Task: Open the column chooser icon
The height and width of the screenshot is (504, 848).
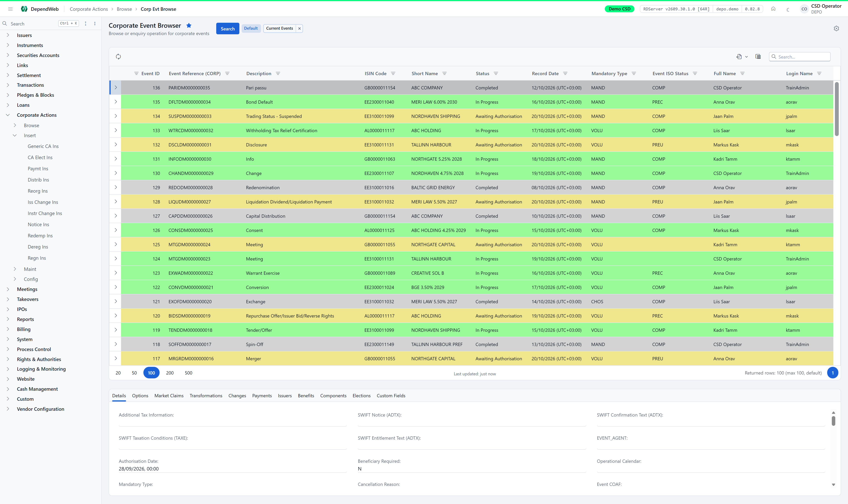Action: pos(758,57)
